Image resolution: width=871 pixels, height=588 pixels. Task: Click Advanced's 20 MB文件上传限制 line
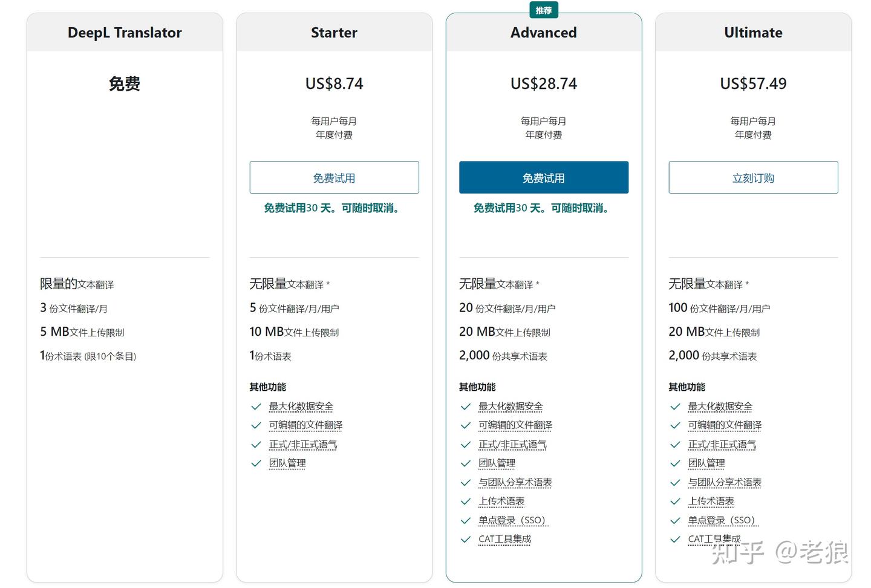coord(504,332)
